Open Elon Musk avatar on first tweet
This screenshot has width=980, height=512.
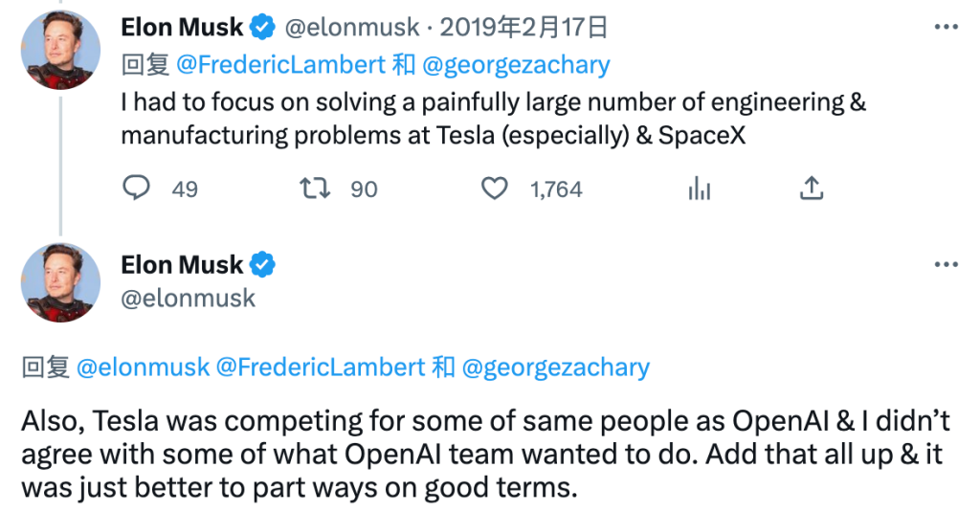click(60, 51)
